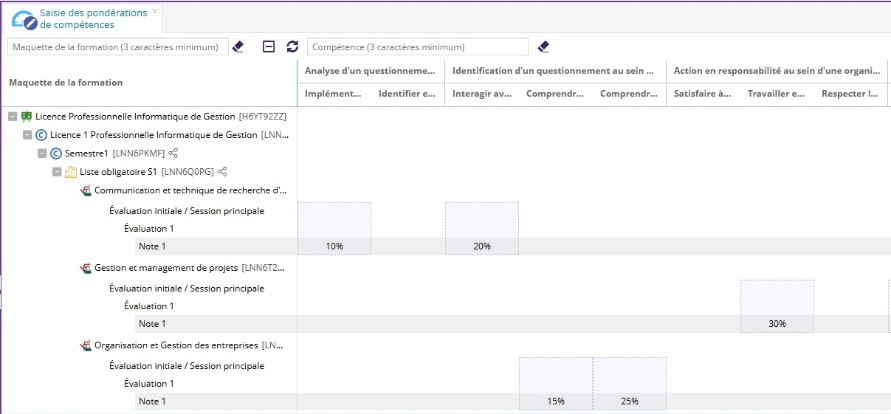Click the 30% weighting cell for Gestion projets
The height and width of the screenshot is (414, 891).
[x=776, y=324]
